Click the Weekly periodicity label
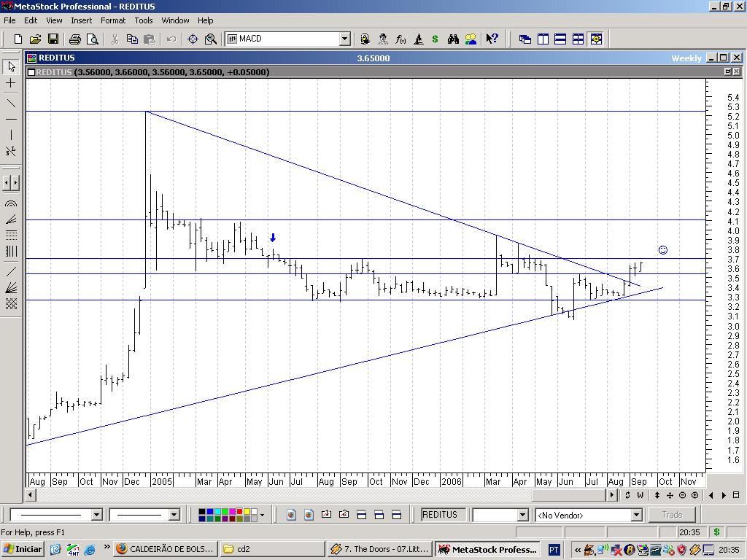747x560 pixels. [686, 58]
